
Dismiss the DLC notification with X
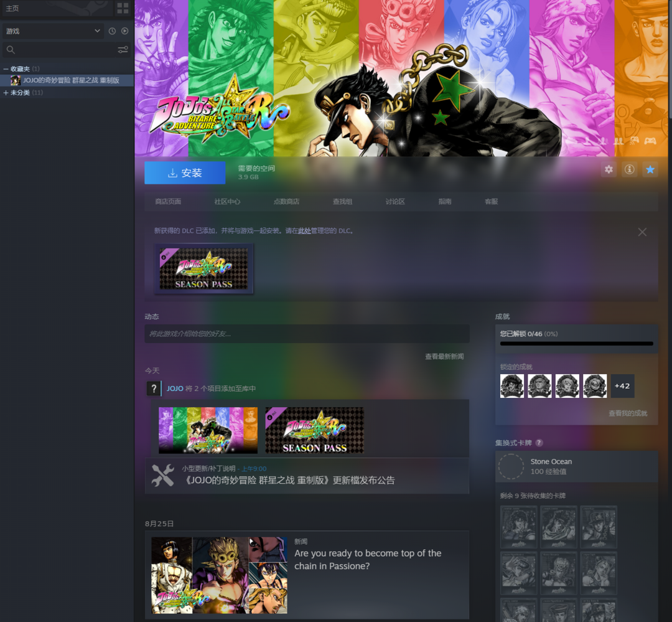(x=642, y=232)
